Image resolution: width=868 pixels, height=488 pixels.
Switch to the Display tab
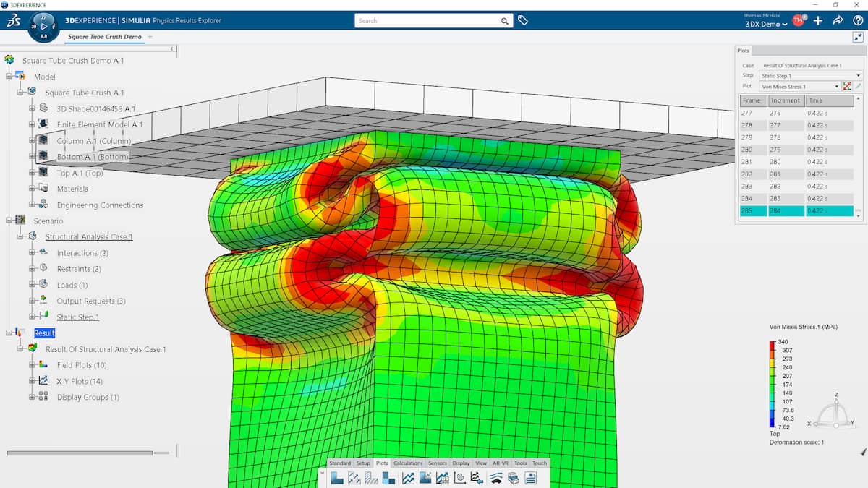461,463
